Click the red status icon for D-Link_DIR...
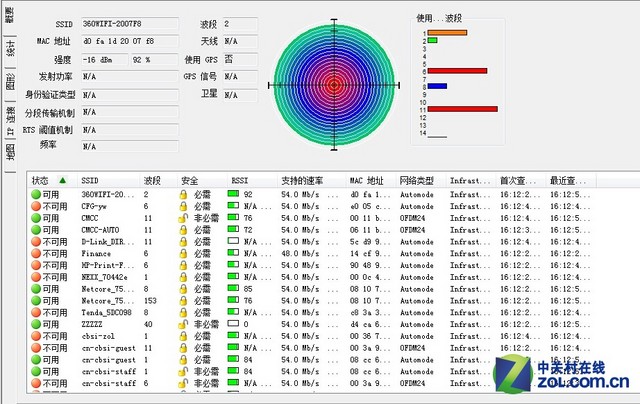This screenshot has width=640, height=404. coord(36,242)
